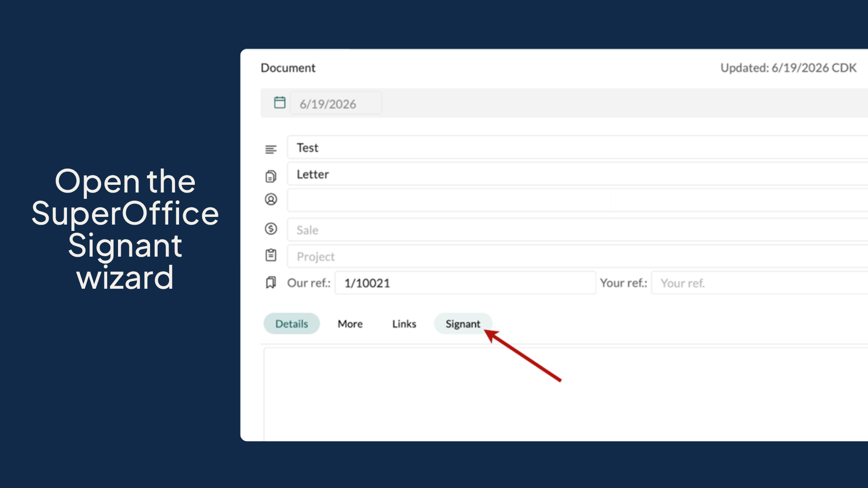Click the large details text area
The width and height of the screenshot is (868, 488).
[566, 394]
